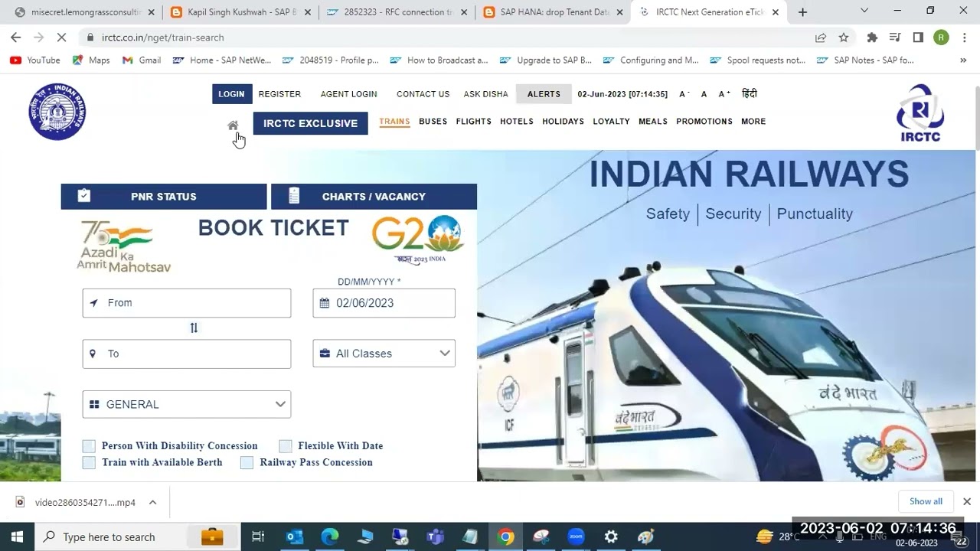Go to the IRCTC home icon
Viewport: 980px width, 551px height.
point(233,126)
